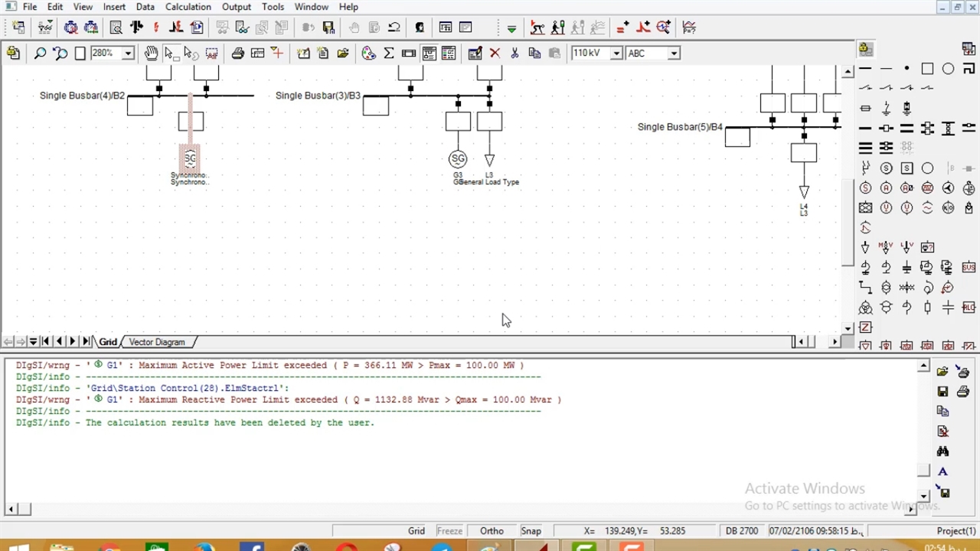The image size is (980, 551).
Task: Toggle the Snap setting in status bar
Action: pos(531,531)
